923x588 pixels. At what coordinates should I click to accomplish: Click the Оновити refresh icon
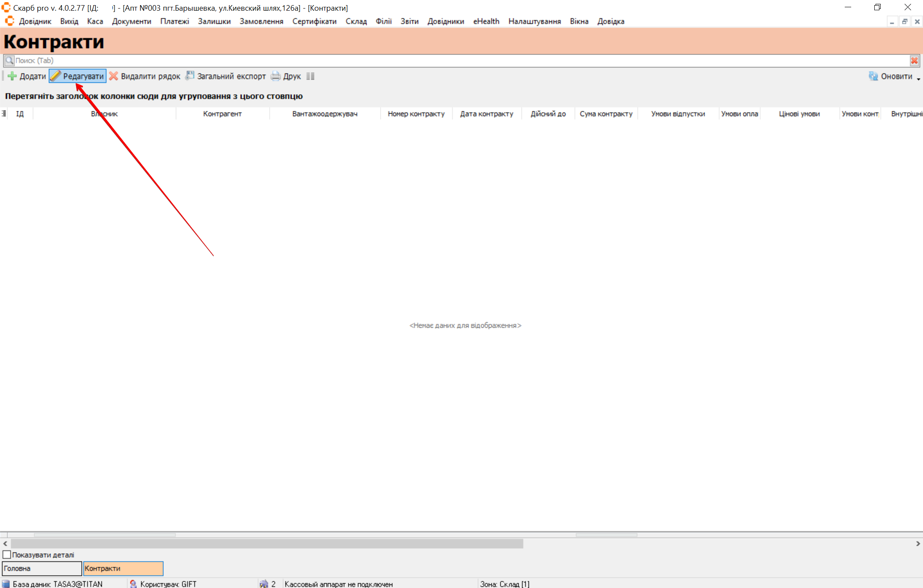873,76
